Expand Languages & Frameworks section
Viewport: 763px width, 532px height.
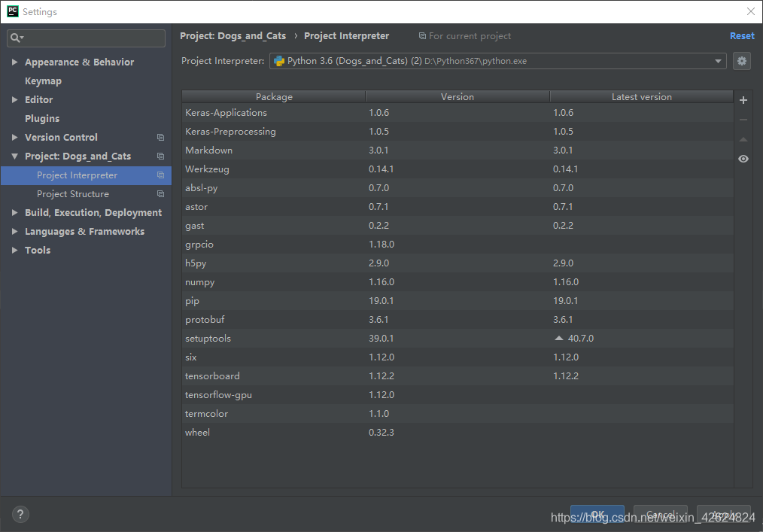[x=14, y=232]
